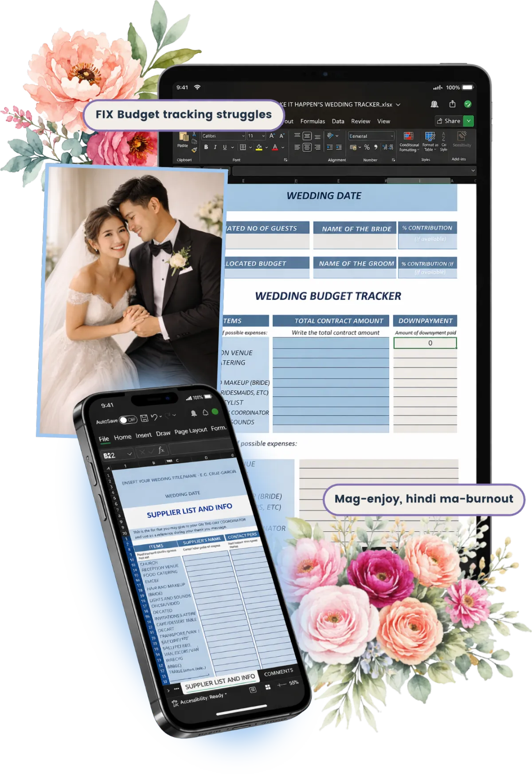Click the fx insert function icon on phone
Viewport: 532px width, 781px height.
point(161,450)
